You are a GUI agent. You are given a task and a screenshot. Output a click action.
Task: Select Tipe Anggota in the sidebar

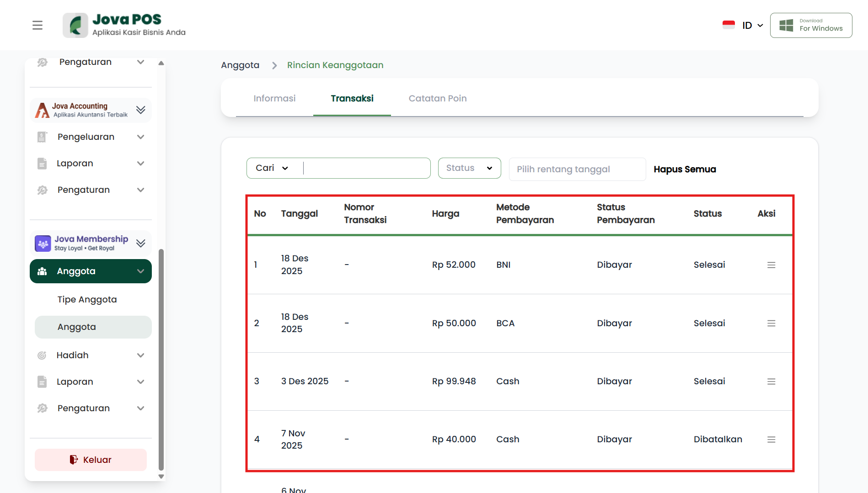point(87,300)
